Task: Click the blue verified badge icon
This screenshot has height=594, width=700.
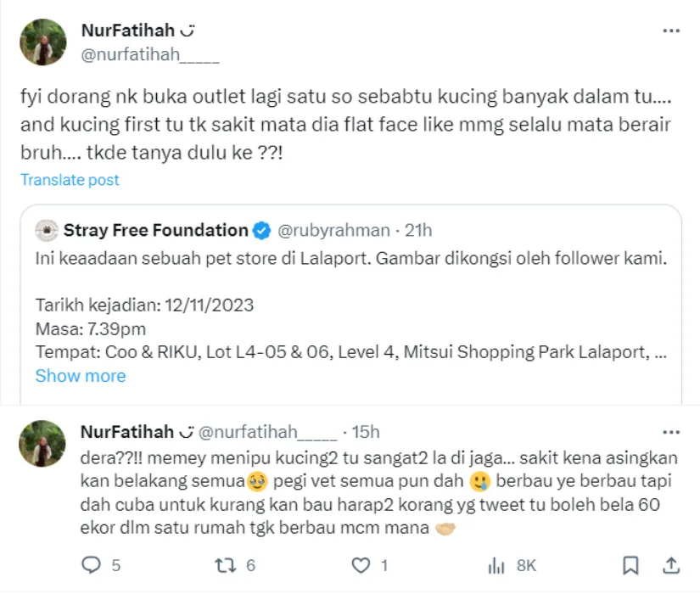Action: pos(262,230)
